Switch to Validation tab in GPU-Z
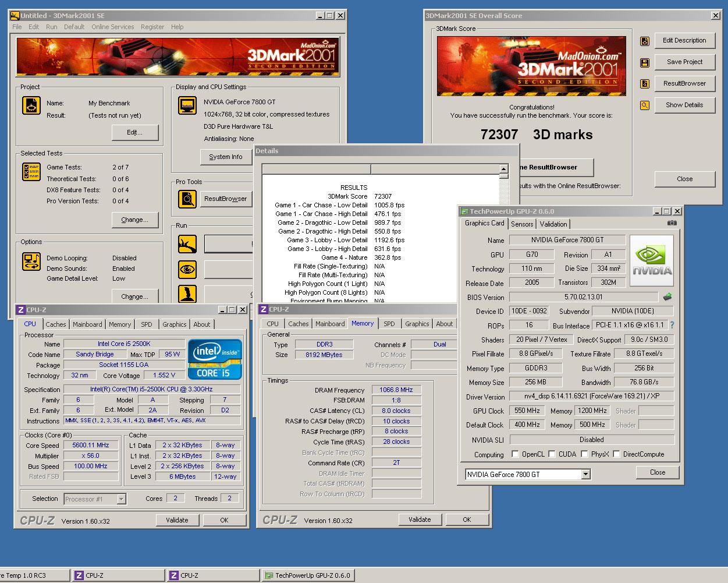This screenshot has width=728, height=583. [x=553, y=224]
